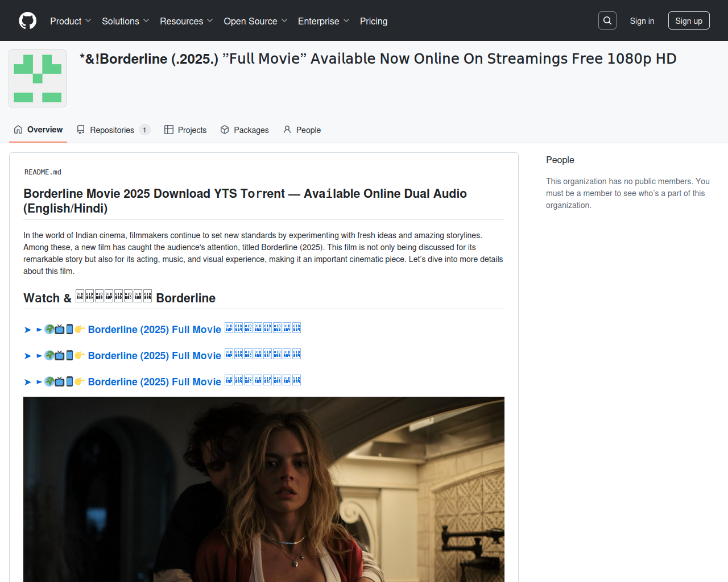The width and height of the screenshot is (728, 582).
Task: Open the GitHub logo home link
Action: 28,21
